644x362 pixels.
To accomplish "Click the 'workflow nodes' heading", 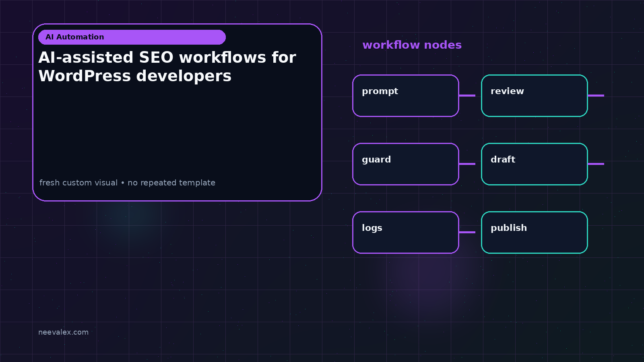I will coord(412,45).
